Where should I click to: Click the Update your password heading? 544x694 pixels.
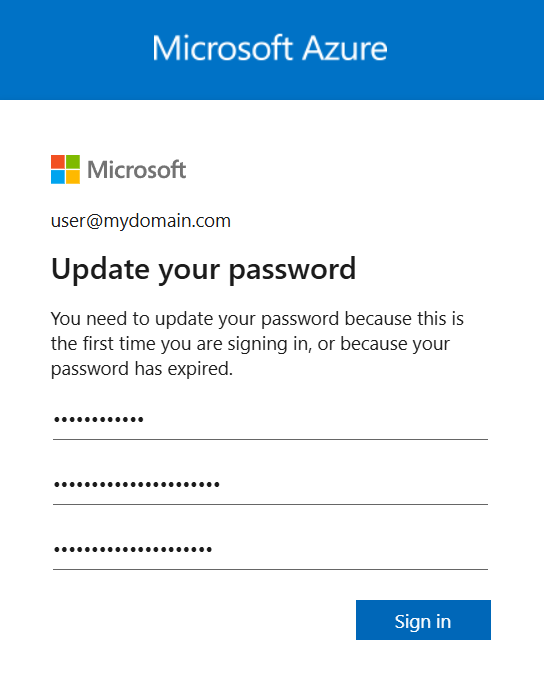204,270
